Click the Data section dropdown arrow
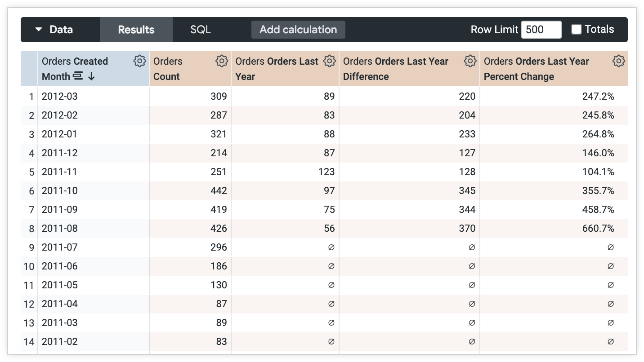Screen dimensions: 644x362 (39, 29)
